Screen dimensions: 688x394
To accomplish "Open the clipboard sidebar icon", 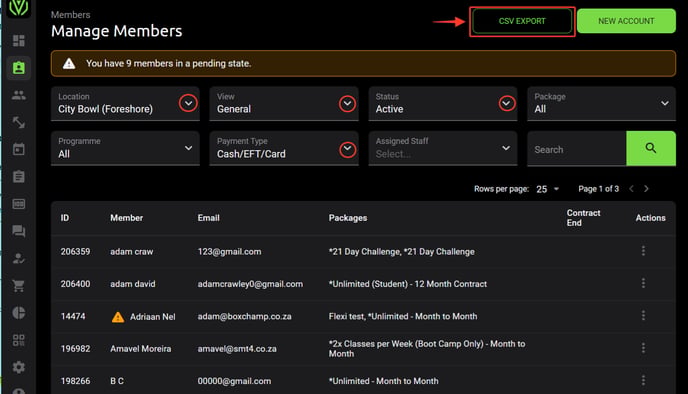I will 18,176.
